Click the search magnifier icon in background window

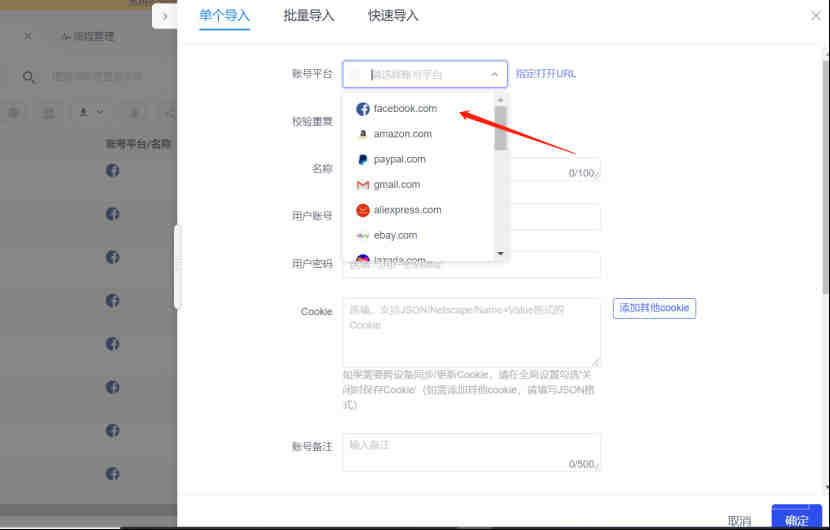click(29, 77)
